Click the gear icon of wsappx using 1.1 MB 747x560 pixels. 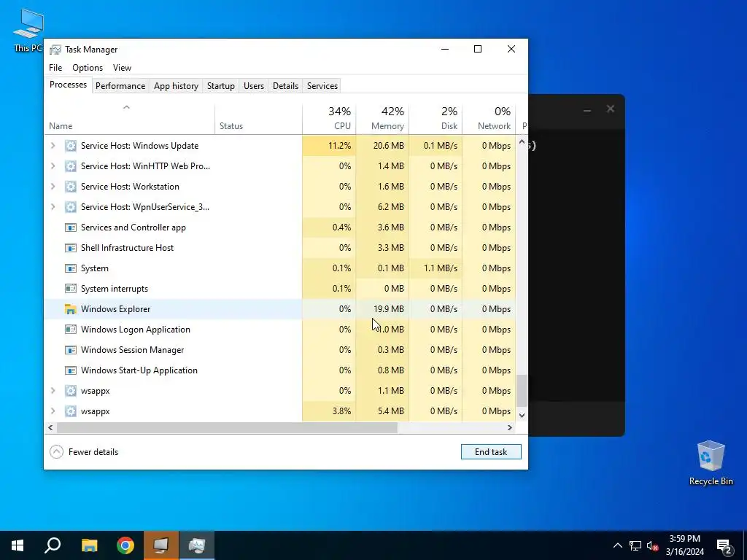click(x=71, y=391)
